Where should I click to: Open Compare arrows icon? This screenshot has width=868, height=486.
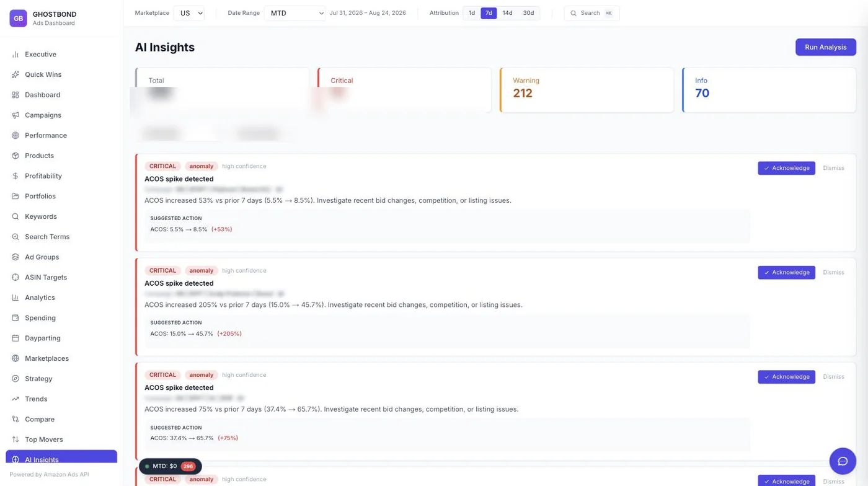tap(15, 419)
